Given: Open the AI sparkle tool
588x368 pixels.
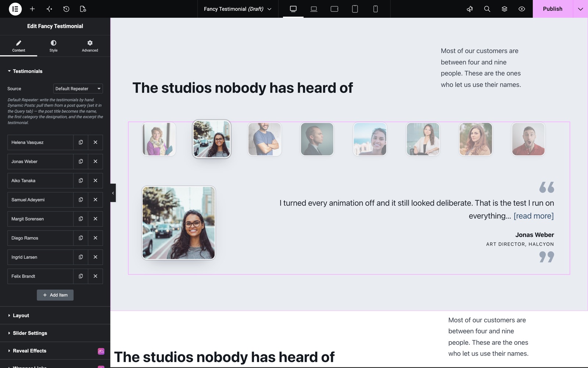Looking at the screenshot, I should [x=49, y=9].
